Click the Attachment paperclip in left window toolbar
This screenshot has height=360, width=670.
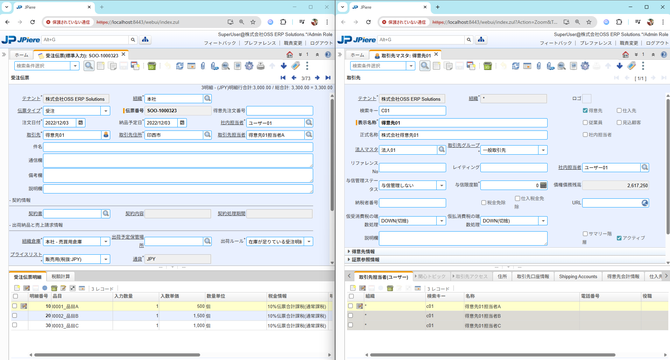(x=203, y=66)
